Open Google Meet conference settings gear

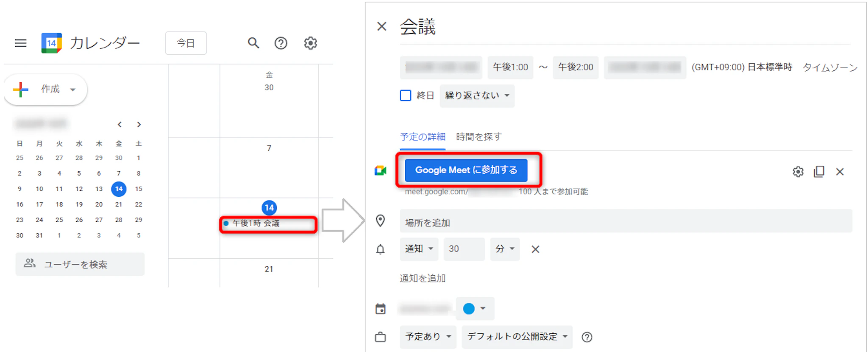pyautogui.click(x=798, y=172)
